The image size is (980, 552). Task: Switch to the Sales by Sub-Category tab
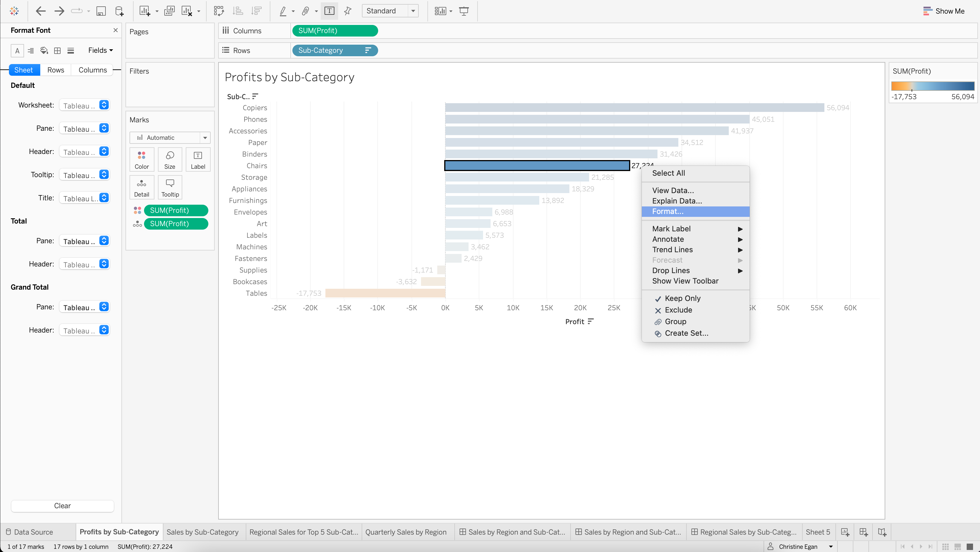(202, 532)
